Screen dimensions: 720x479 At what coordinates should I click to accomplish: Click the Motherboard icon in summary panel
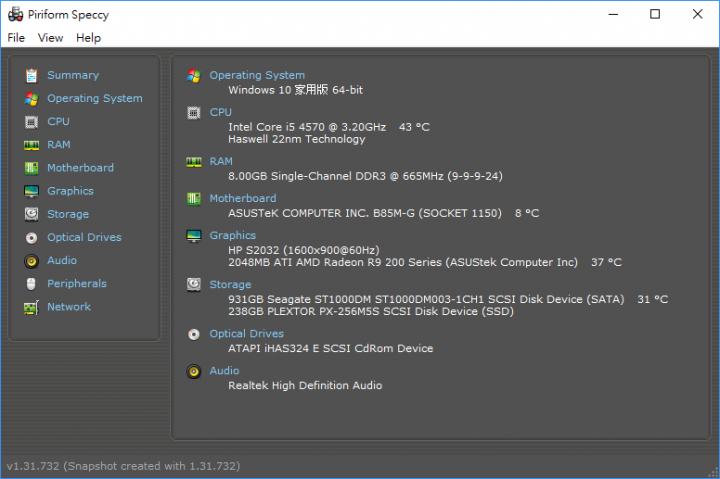point(194,199)
